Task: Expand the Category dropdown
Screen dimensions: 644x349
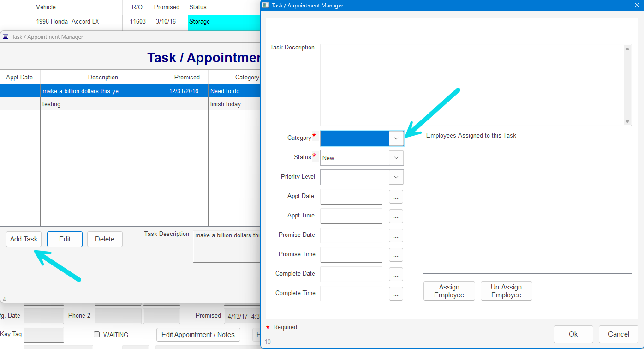Action: pos(396,138)
